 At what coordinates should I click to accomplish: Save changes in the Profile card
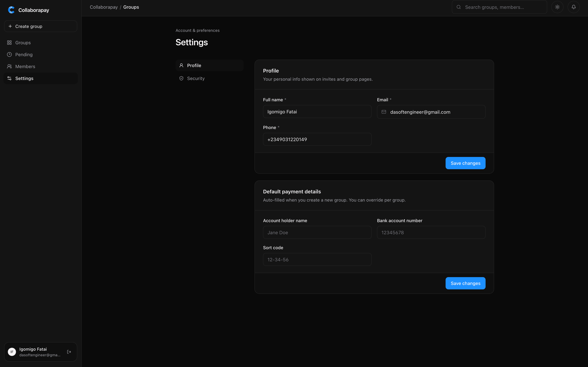click(x=465, y=163)
